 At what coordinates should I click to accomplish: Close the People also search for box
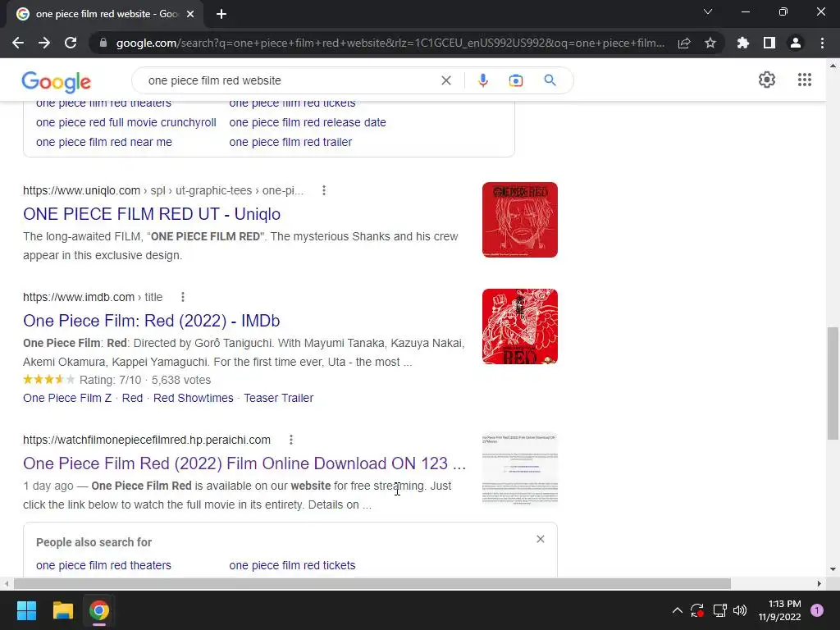point(541,539)
